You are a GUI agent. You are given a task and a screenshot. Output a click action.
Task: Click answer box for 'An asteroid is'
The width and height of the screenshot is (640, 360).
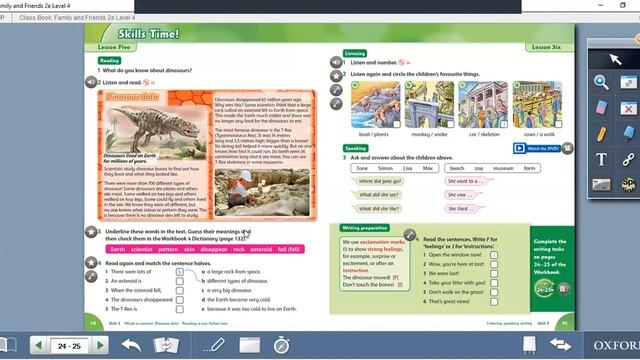tap(180, 281)
